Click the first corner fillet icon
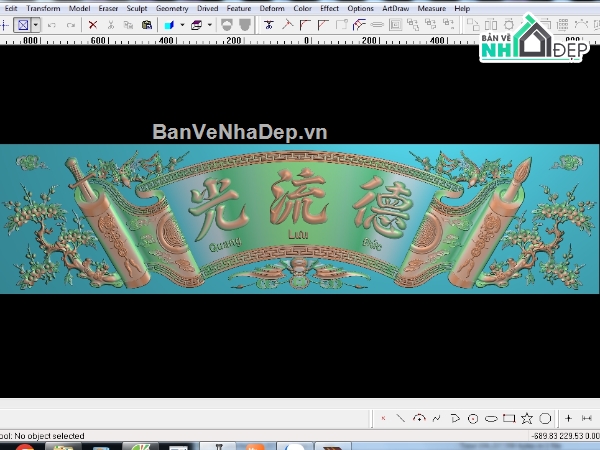This screenshot has width=600, height=450. tap(305, 25)
